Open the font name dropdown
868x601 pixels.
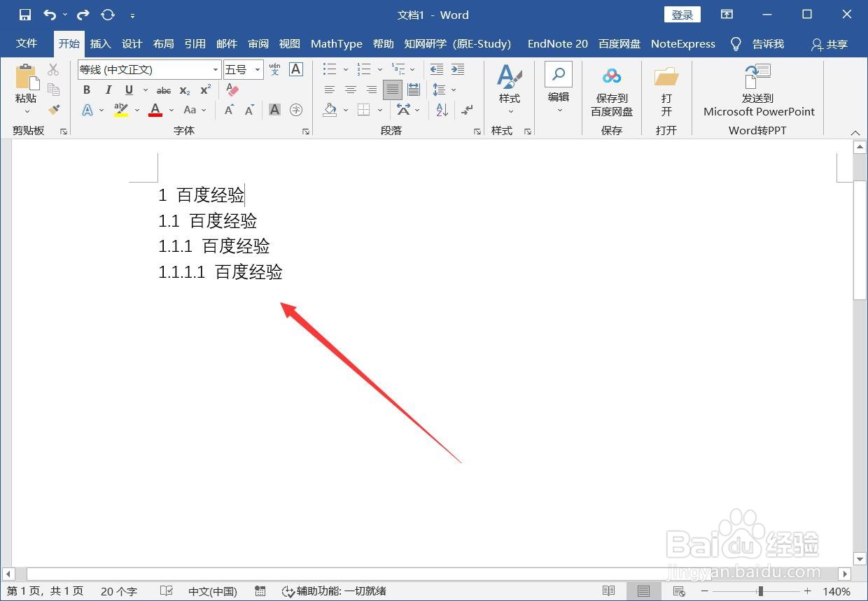[214, 70]
